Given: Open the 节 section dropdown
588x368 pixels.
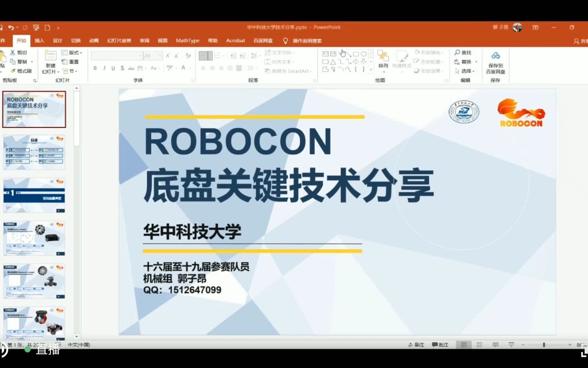Looking at the screenshot, I should (x=70, y=71).
